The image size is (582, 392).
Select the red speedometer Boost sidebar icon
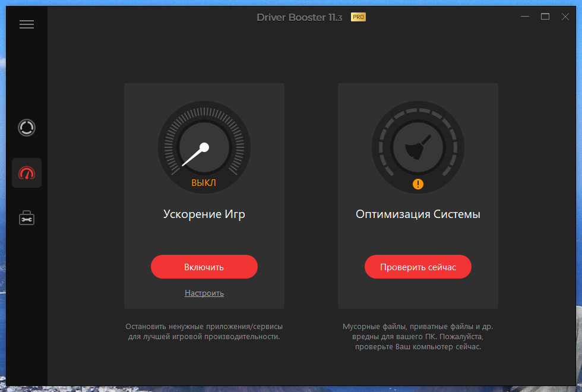[27, 173]
